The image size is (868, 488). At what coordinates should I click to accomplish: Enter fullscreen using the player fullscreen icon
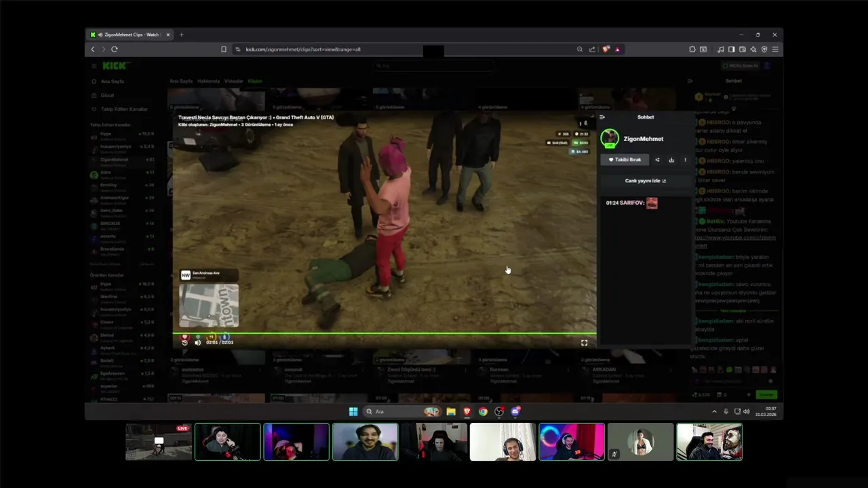(585, 343)
